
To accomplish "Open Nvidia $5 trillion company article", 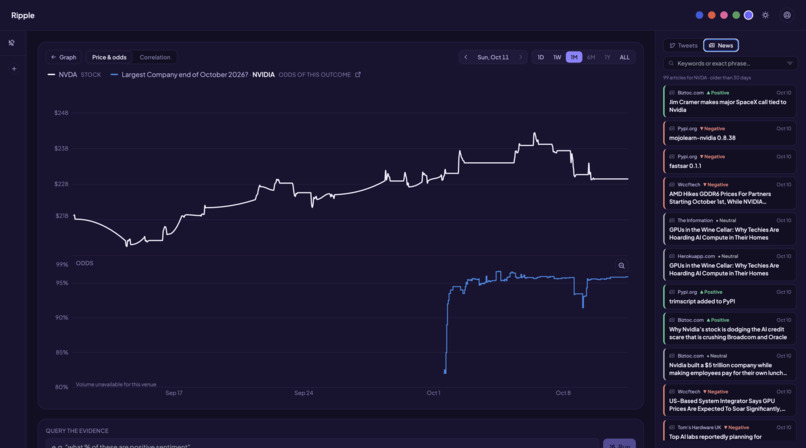I will tap(730, 364).
